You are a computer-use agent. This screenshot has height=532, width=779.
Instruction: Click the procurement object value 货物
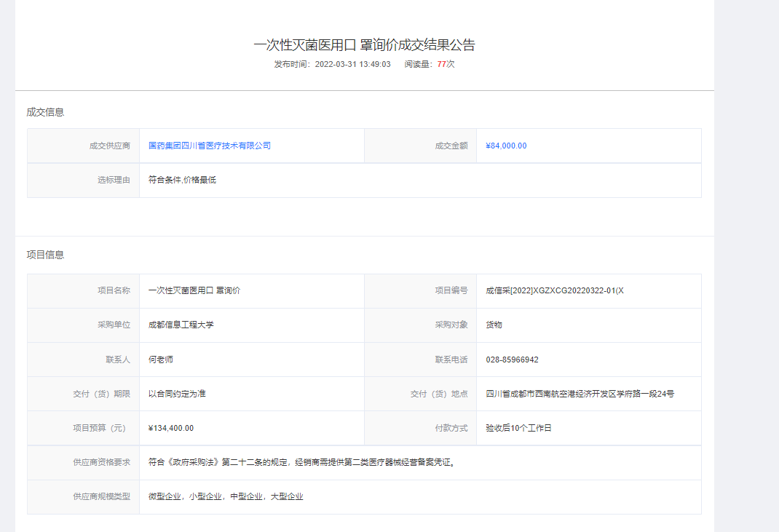494,325
